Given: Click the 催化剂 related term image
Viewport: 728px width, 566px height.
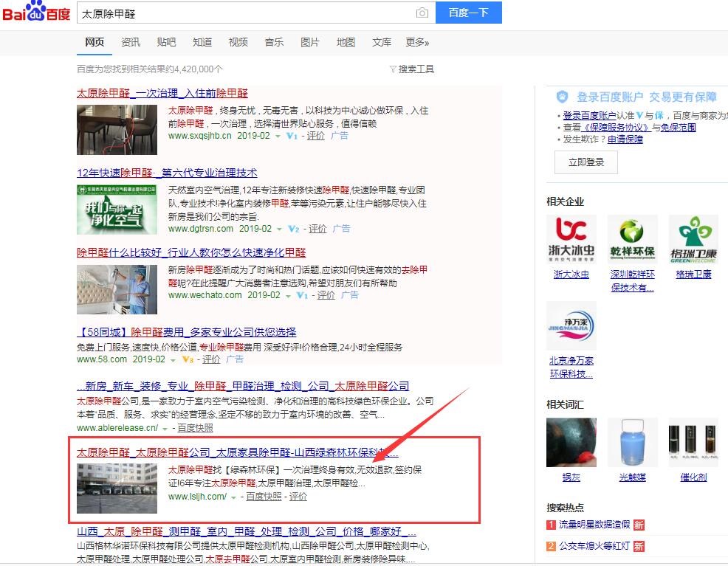Looking at the screenshot, I should coord(693,442).
